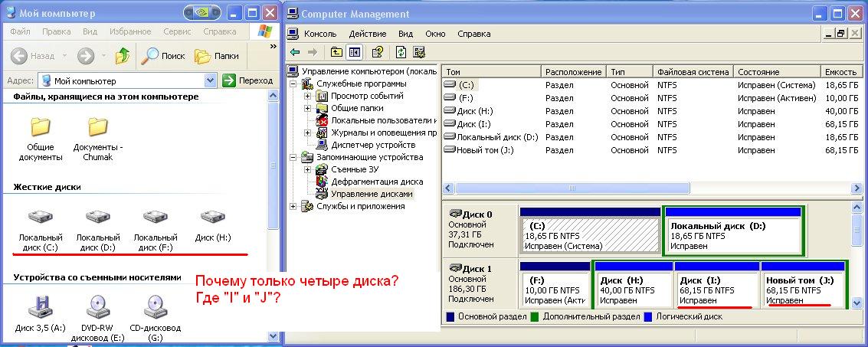Click the volume list horizontal scrollbar thumb
The width and height of the screenshot is (868, 347).
click(572, 188)
